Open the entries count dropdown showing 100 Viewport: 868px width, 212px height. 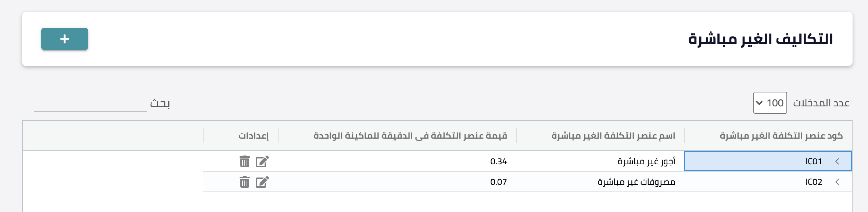pyautogui.click(x=770, y=103)
